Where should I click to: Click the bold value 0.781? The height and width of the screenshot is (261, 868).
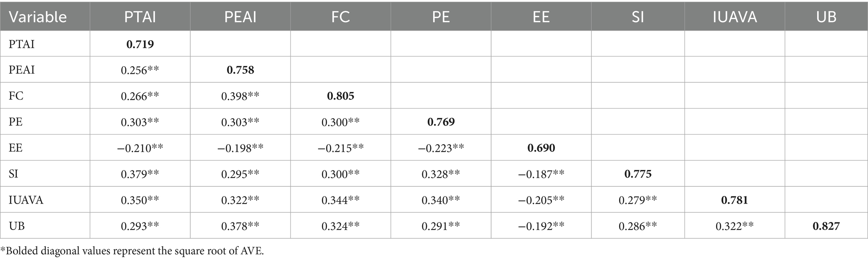click(x=735, y=200)
